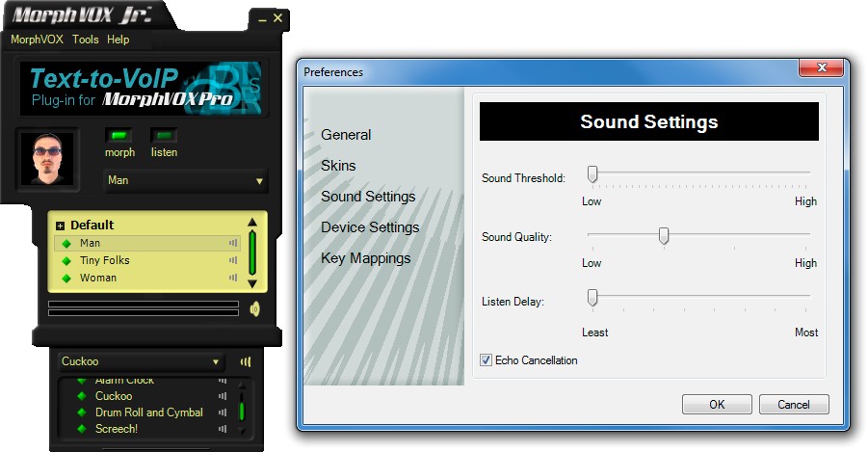Click the Listen Delay slider handle
The width and height of the screenshot is (868, 452).
[592, 298]
